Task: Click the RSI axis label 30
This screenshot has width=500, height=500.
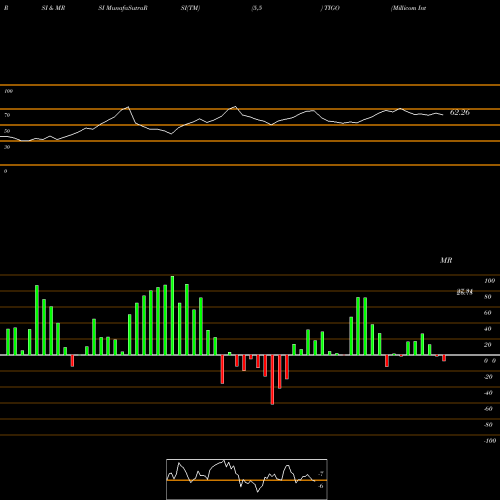Action: coord(7,147)
